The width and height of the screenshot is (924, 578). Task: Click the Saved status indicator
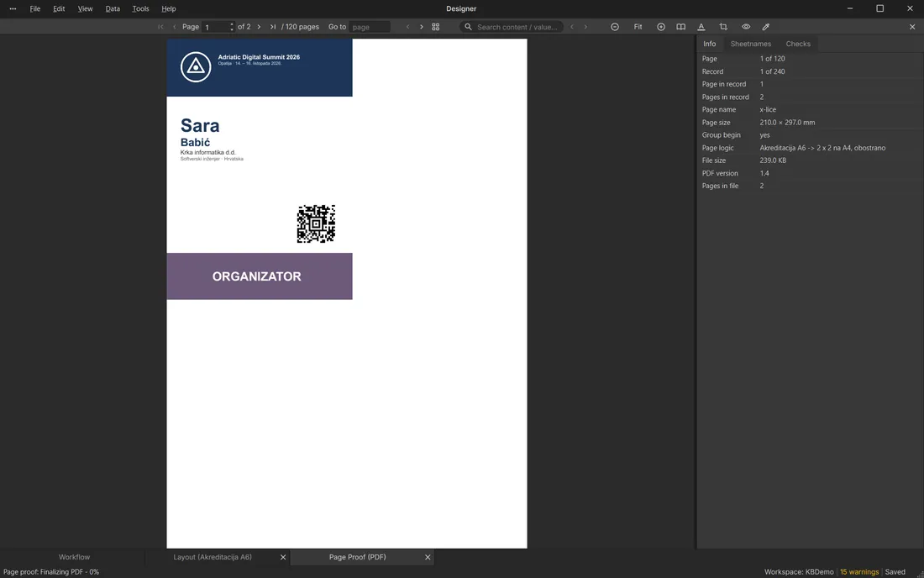click(x=895, y=572)
